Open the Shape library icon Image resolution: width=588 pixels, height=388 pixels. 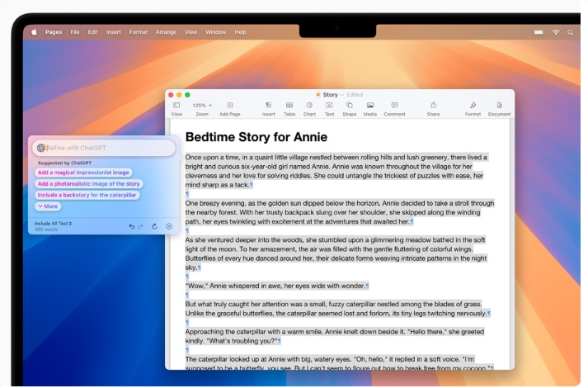click(x=349, y=106)
